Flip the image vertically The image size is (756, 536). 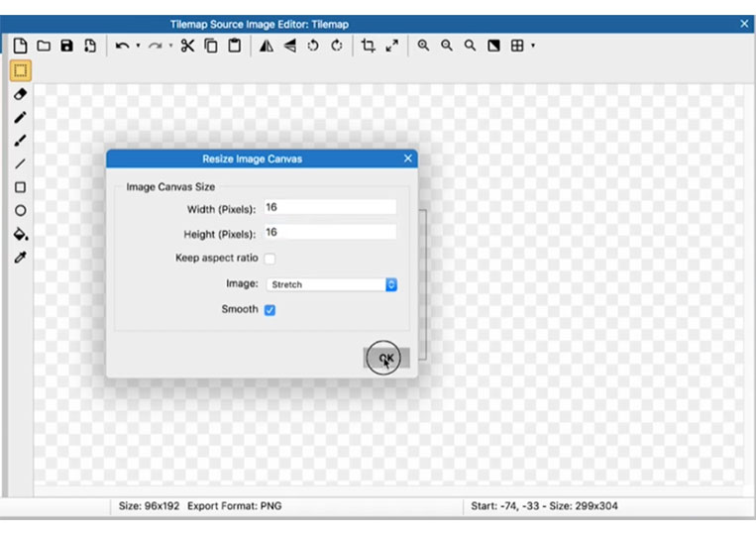(x=289, y=46)
